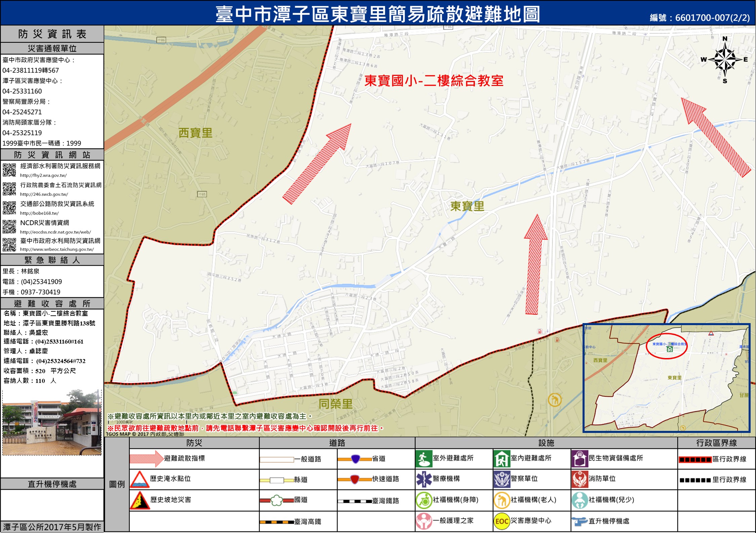
Task: Click the outdoor shelter legend icon (室外避難處所)
Action: (424, 459)
